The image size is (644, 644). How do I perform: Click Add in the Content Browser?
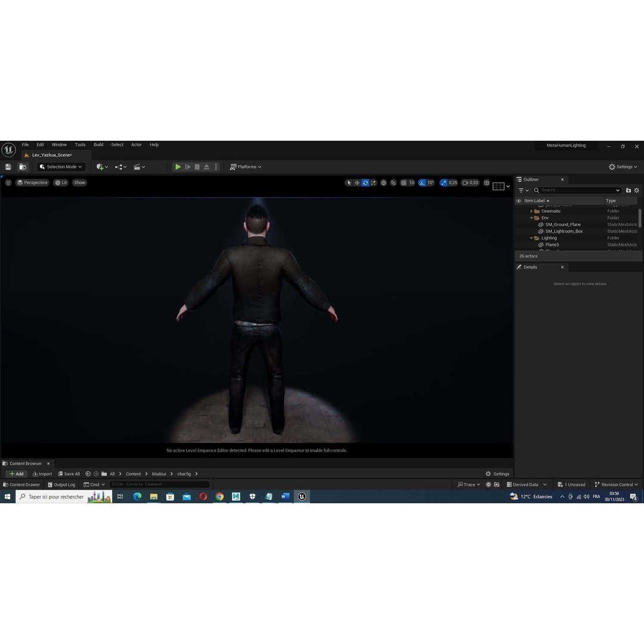pyautogui.click(x=16, y=473)
